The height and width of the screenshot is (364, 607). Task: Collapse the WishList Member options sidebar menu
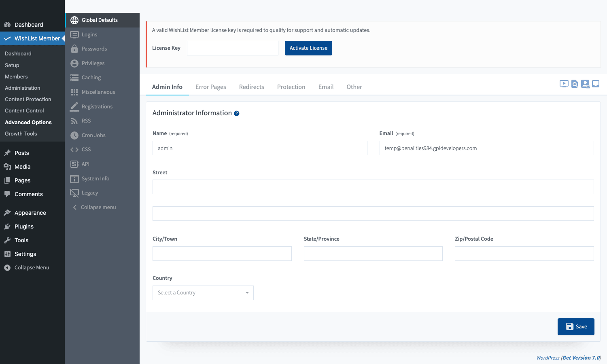[102, 207]
